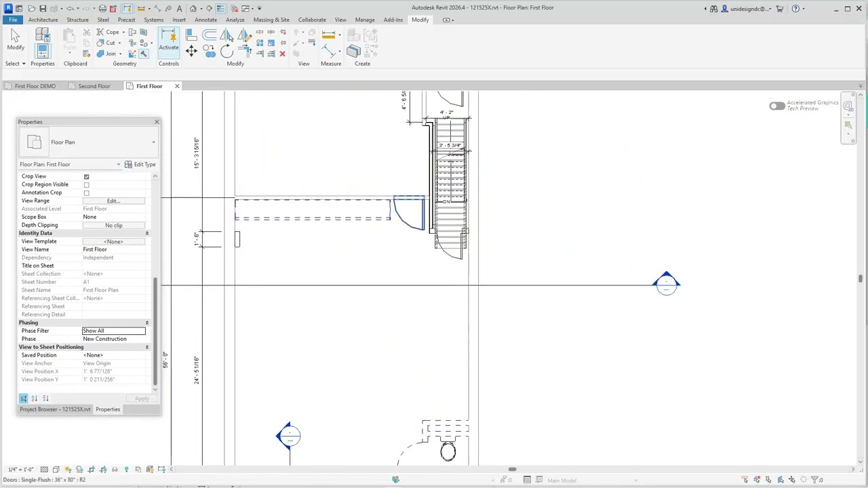
Task: Click the Align tool icon
Action: pyautogui.click(x=191, y=35)
